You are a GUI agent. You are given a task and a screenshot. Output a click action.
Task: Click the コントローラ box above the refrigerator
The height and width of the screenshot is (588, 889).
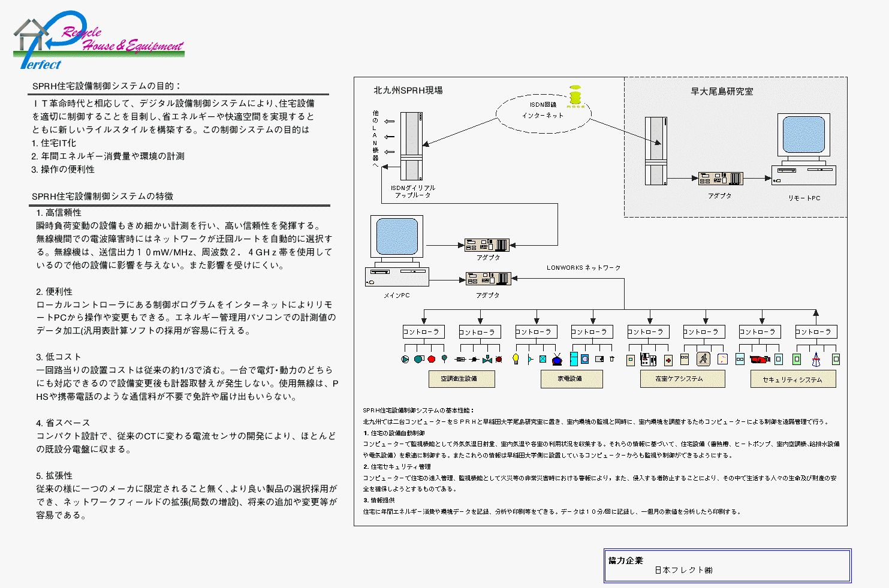click(592, 331)
